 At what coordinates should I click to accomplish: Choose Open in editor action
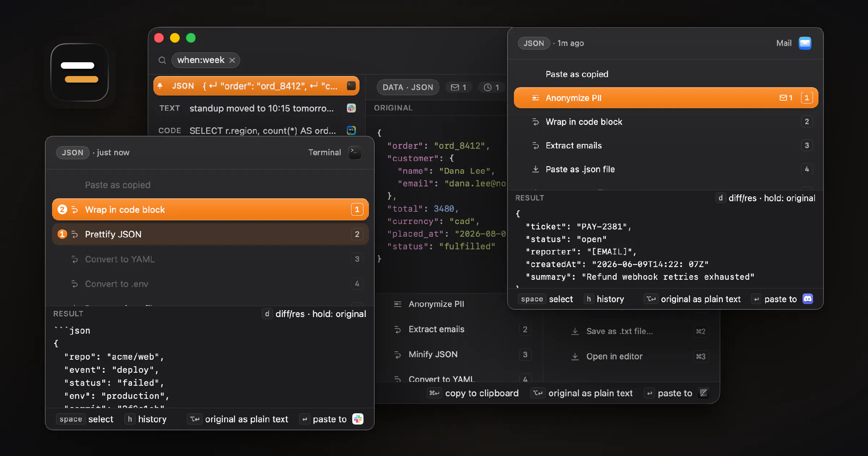point(639,356)
